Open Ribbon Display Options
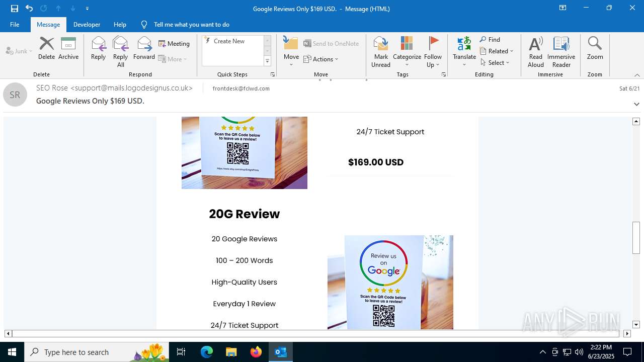Viewport: 644px width, 362px height. pos(563,8)
